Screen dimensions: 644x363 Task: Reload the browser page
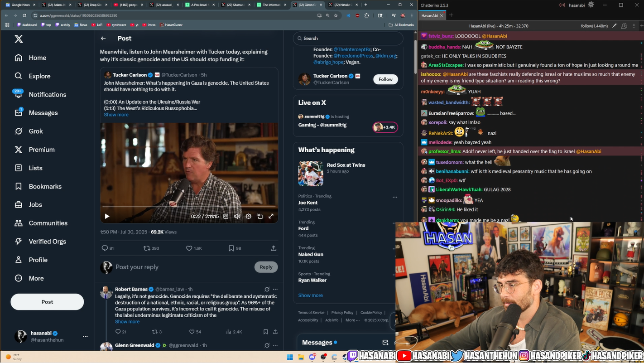point(24,15)
